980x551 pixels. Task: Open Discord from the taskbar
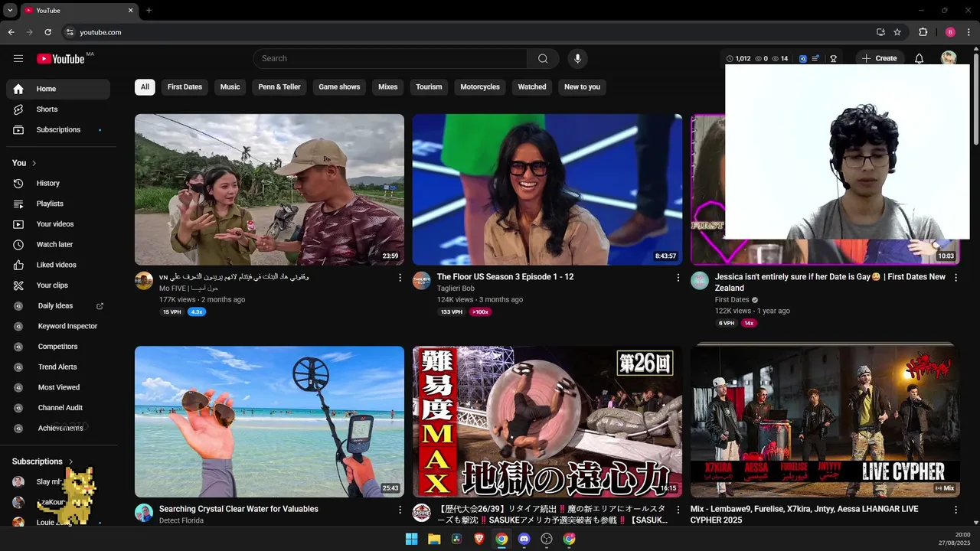(x=524, y=539)
